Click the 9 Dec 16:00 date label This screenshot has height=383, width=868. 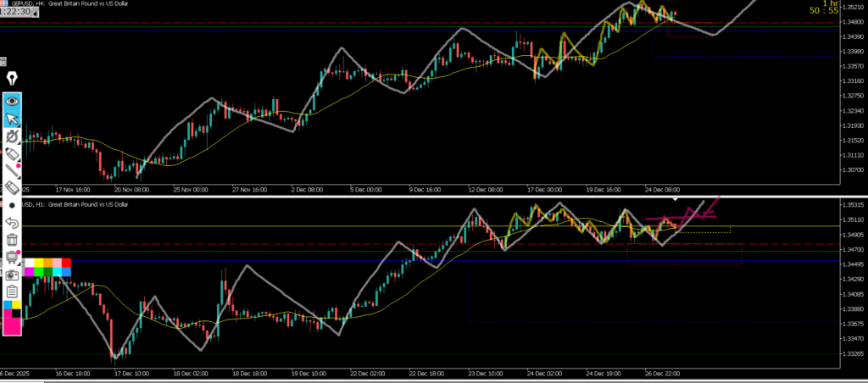424,189
